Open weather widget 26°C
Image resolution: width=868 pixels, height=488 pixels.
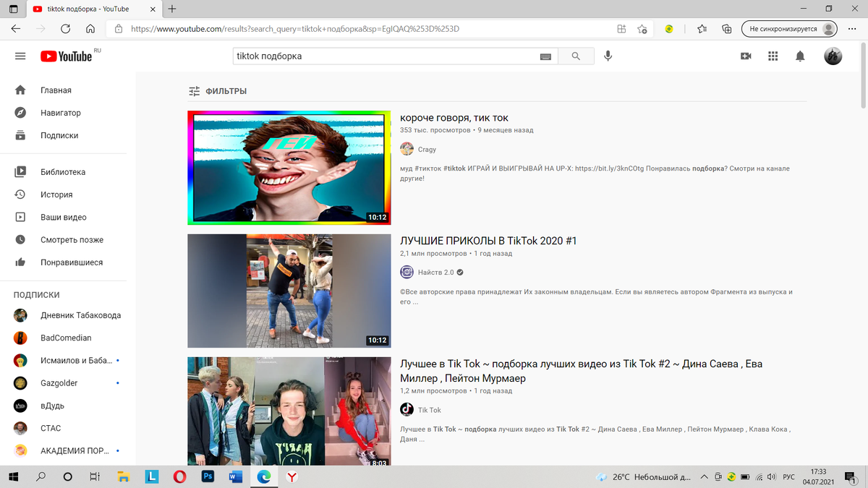click(643, 477)
